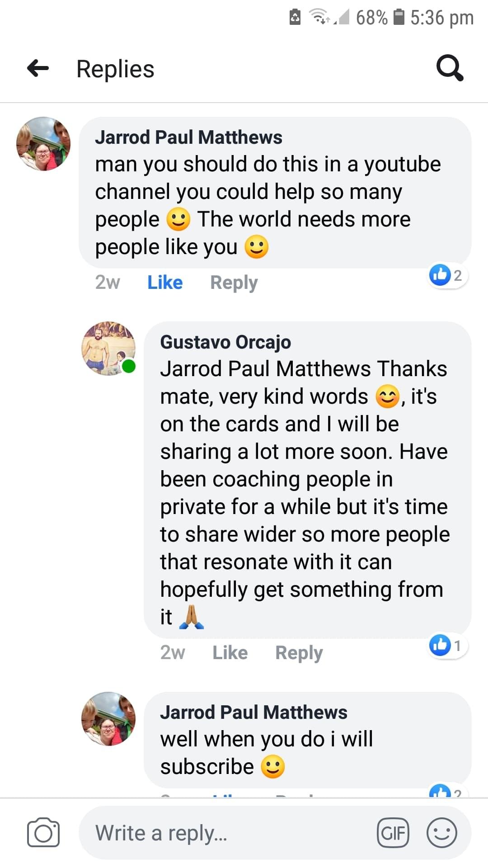
Task: Open Jarrod Paul Matthews name in last comment
Action: (x=253, y=712)
